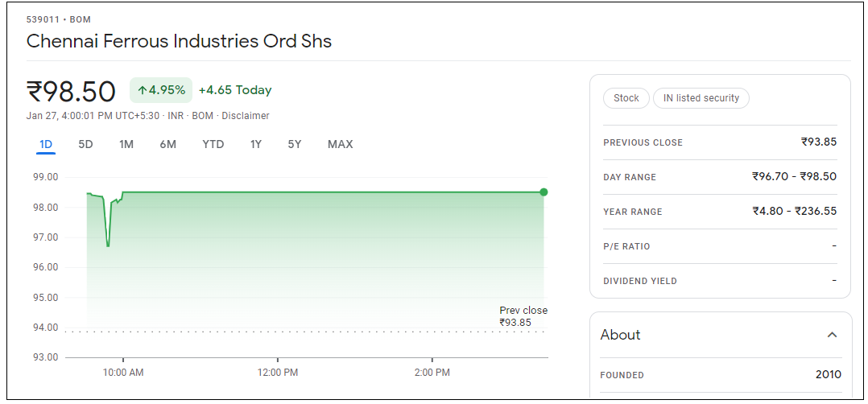The height and width of the screenshot is (404, 868).
Task: Click the About section heading
Action: click(621, 335)
